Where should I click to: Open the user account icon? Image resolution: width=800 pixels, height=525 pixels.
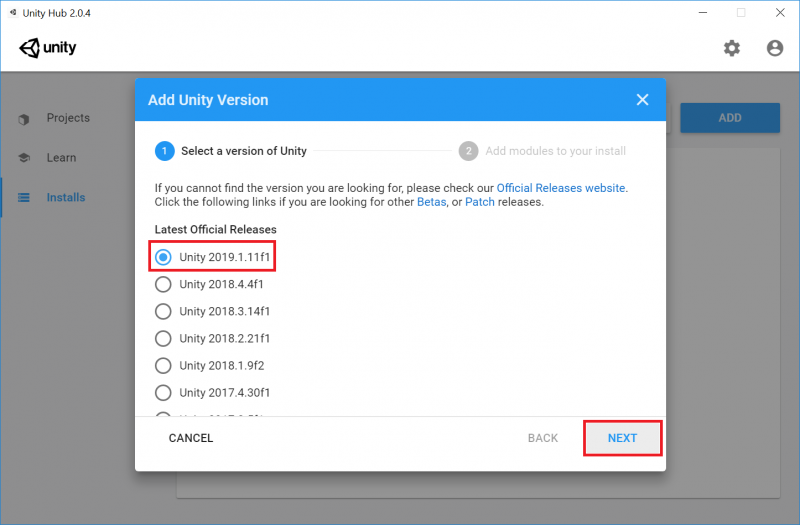click(x=774, y=48)
